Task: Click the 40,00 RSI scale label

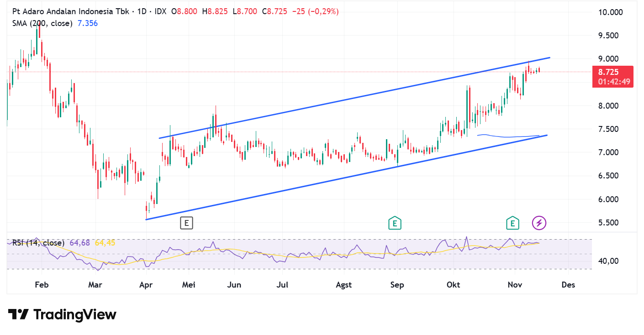Action: tap(607, 261)
